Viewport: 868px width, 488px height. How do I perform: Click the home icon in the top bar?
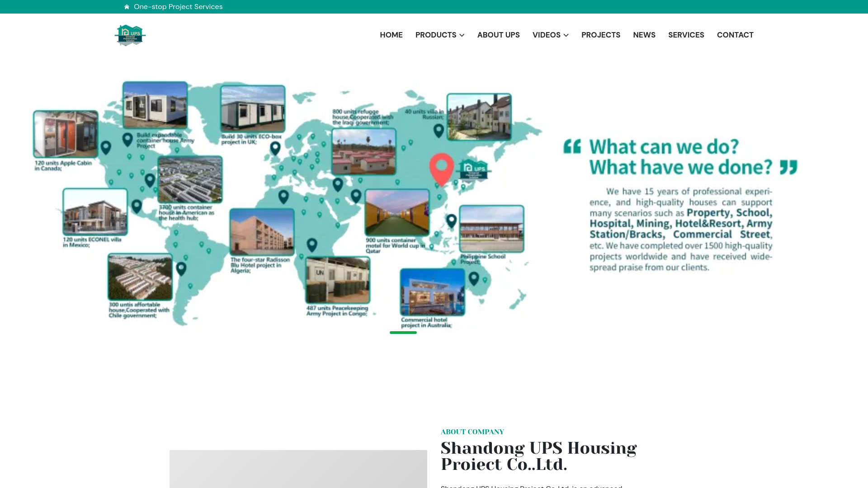coord(127,7)
